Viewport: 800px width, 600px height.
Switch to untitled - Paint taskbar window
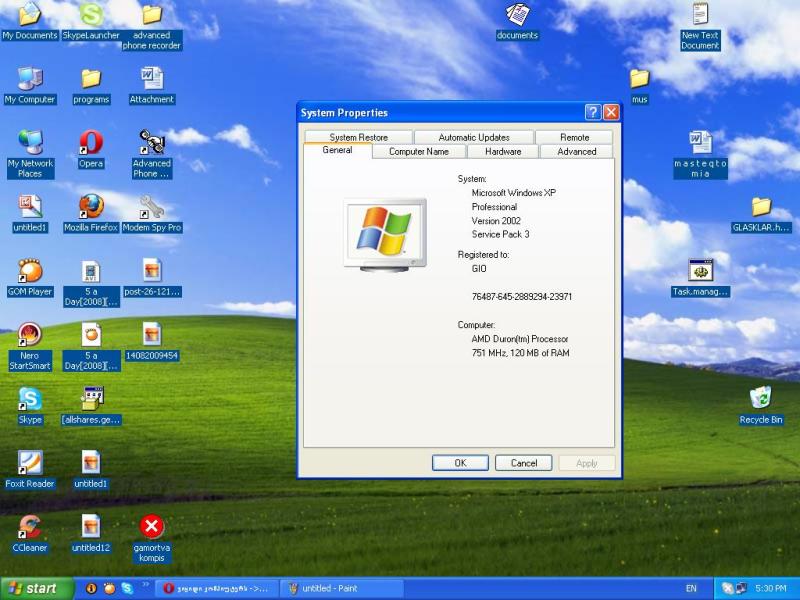[x=335, y=588]
